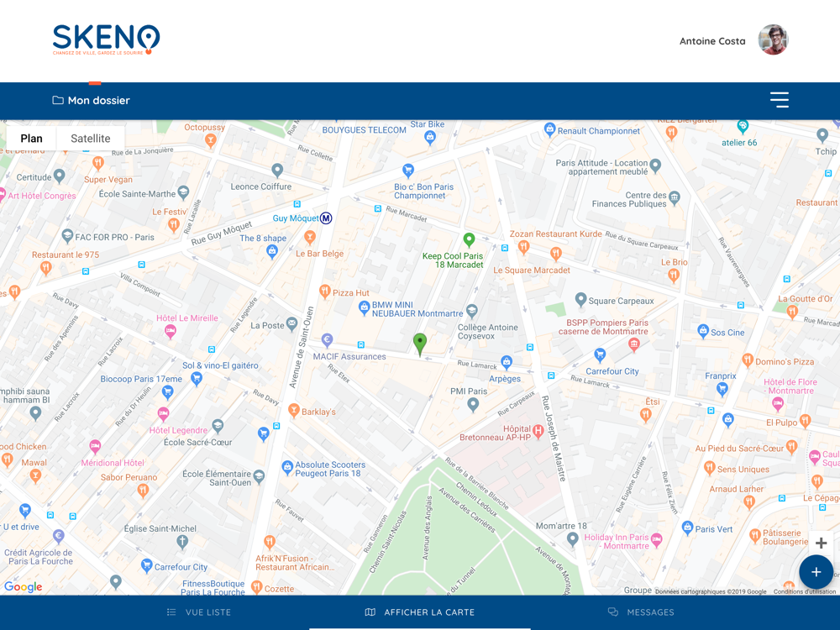Click the Octopussy bar marker

pos(211,140)
